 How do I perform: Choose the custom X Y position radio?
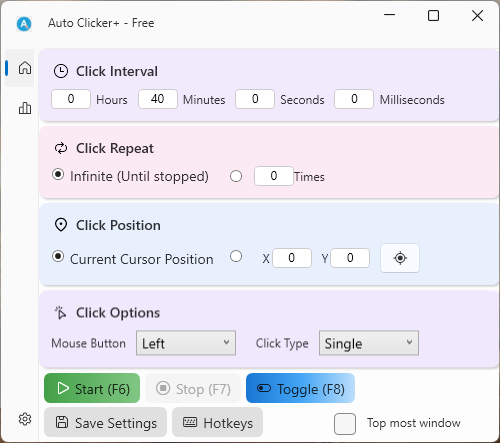point(236,256)
